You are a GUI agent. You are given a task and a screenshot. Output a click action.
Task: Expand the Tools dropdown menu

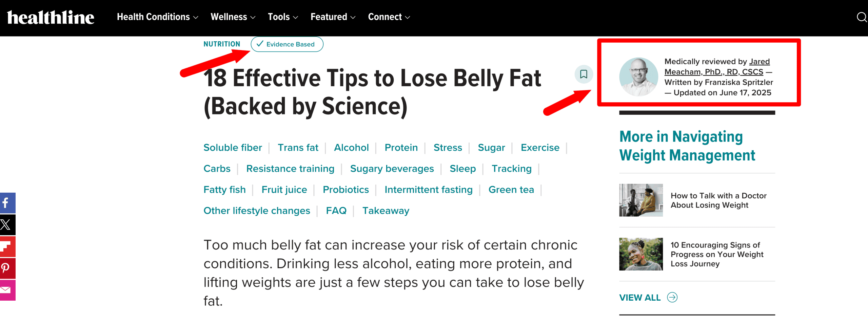(x=283, y=17)
